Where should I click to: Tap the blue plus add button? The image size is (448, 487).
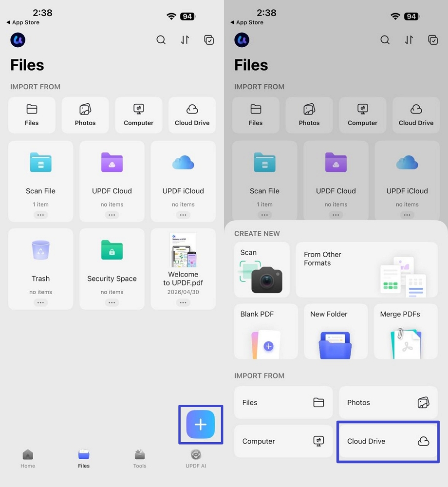click(x=201, y=424)
